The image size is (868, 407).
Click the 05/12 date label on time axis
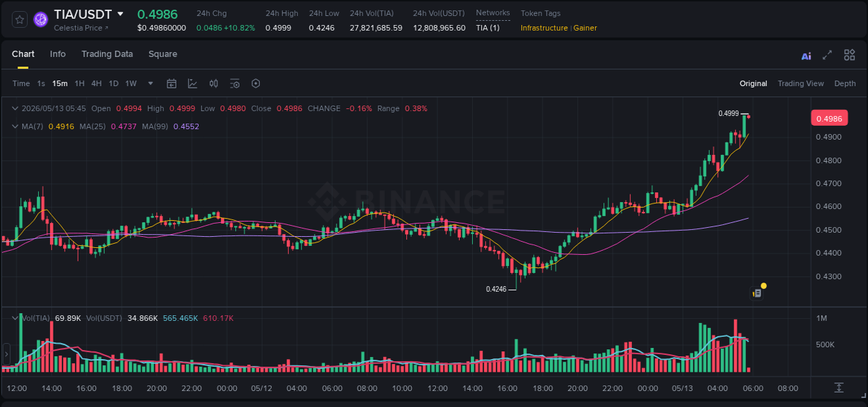coord(262,388)
